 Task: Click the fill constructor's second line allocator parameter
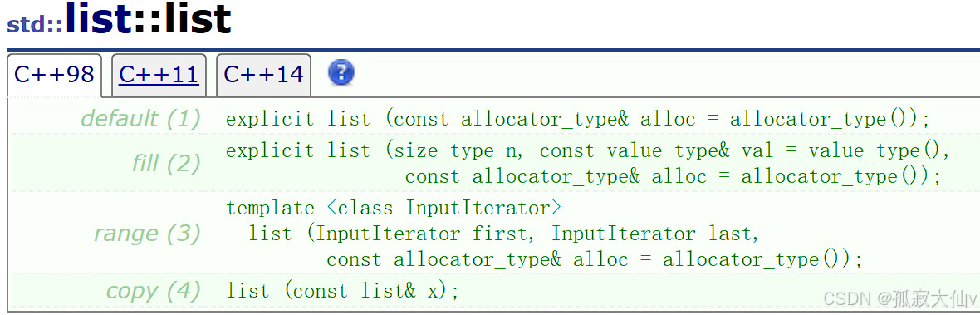coord(673,177)
